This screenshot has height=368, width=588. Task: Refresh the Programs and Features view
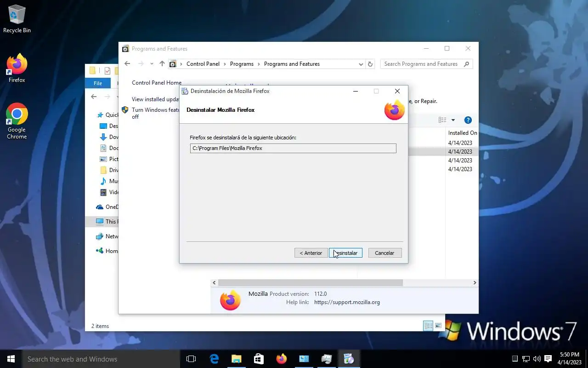pos(370,64)
